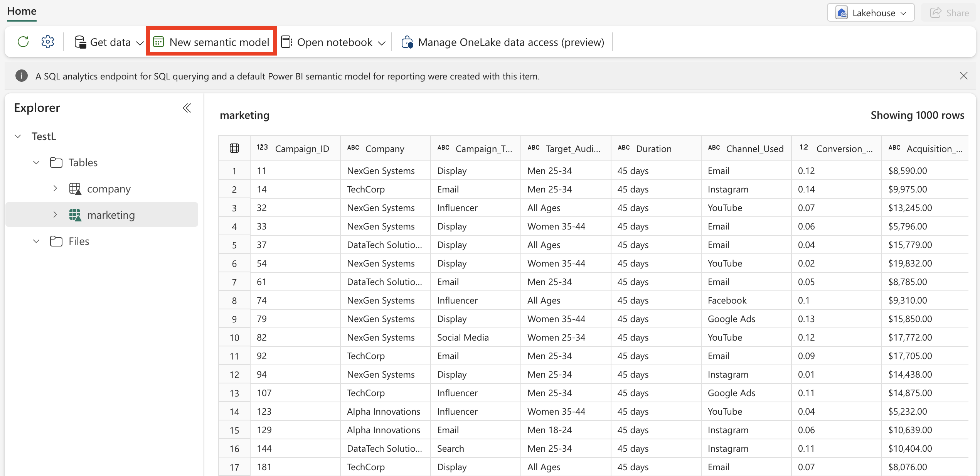Click the Share button
Viewport: 980px width, 476px height.
click(x=949, y=13)
